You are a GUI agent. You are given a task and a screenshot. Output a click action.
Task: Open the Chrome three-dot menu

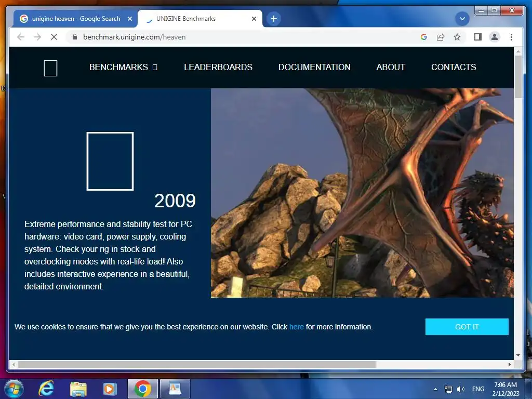point(511,37)
